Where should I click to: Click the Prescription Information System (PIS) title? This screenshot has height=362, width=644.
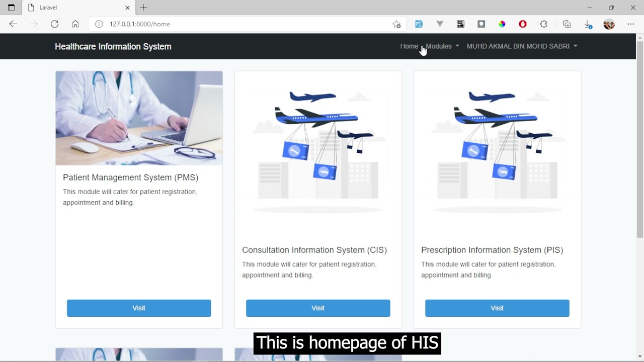(x=492, y=250)
